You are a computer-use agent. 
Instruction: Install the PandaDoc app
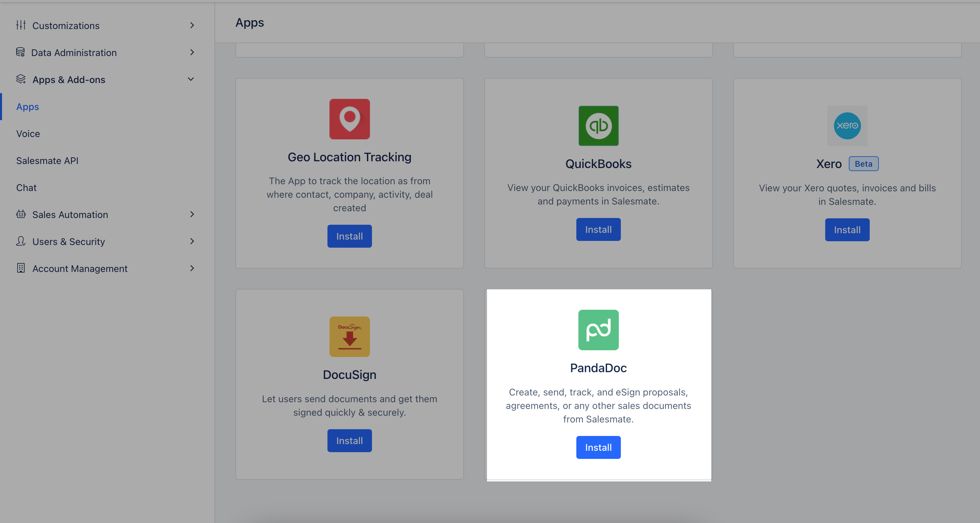(598, 448)
